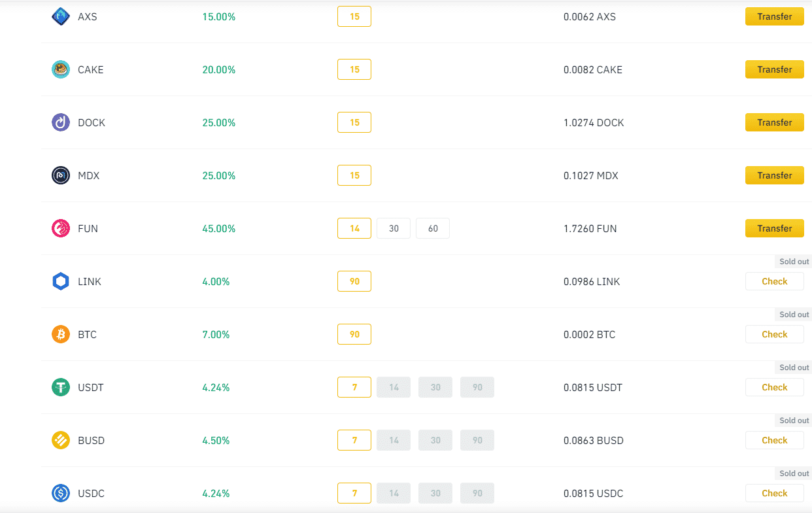The image size is (812, 514).
Task: Select the 15-day duration for CAKE
Action: click(x=354, y=69)
